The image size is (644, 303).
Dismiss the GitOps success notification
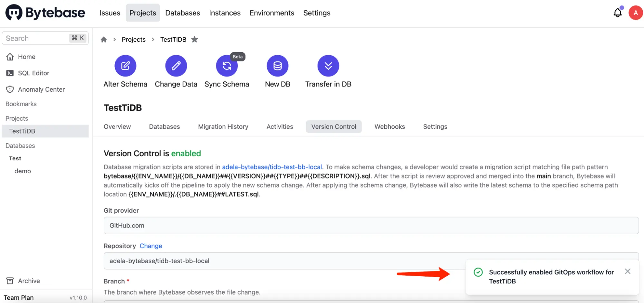627,271
